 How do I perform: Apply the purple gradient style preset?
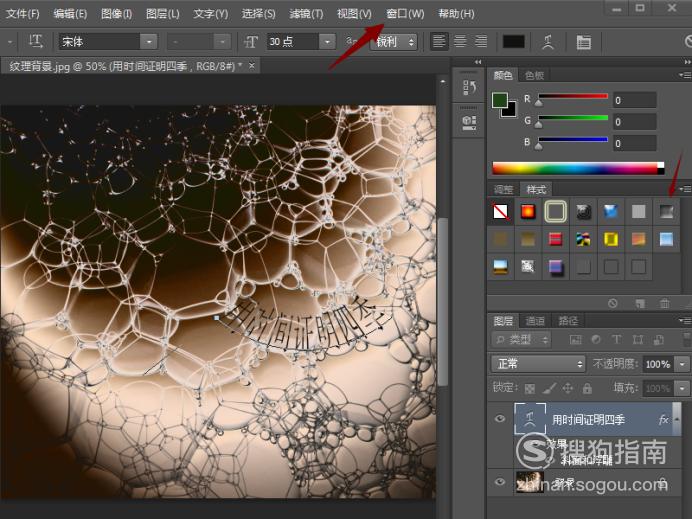(x=556, y=267)
